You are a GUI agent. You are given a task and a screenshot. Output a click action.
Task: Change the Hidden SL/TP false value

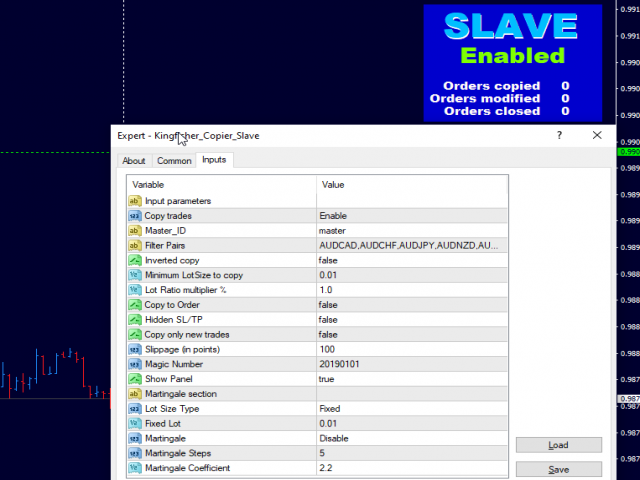point(412,320)
